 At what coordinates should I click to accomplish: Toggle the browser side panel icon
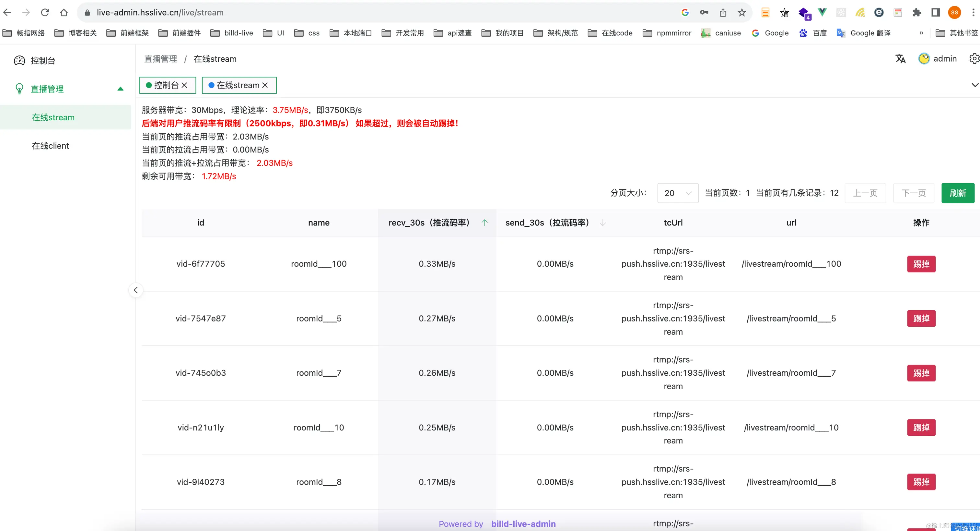click(936, 13)
